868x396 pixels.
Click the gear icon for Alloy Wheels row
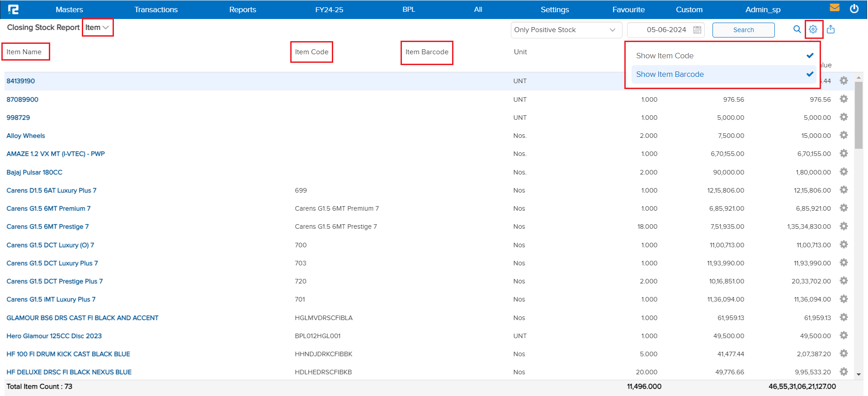coord(844,135)
